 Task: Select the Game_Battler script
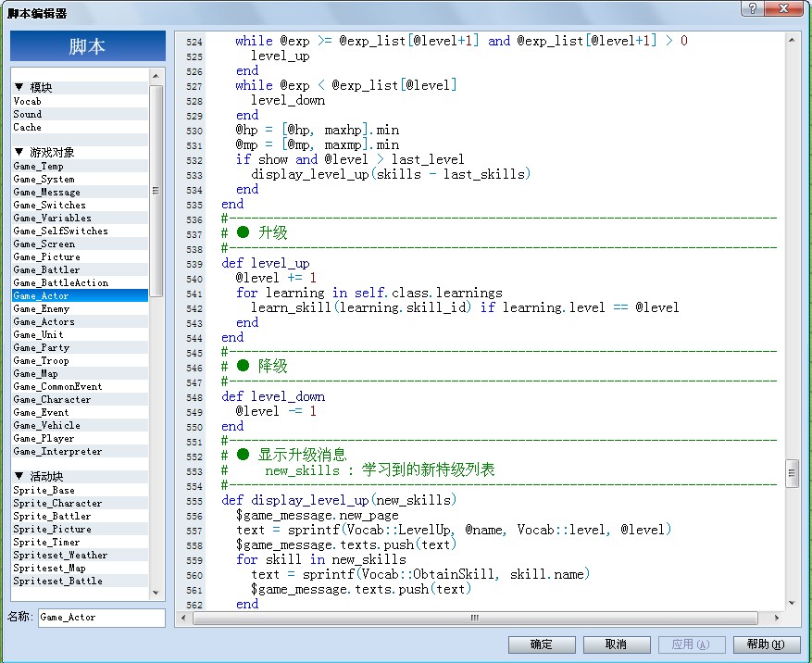click(x=81, y=269)
